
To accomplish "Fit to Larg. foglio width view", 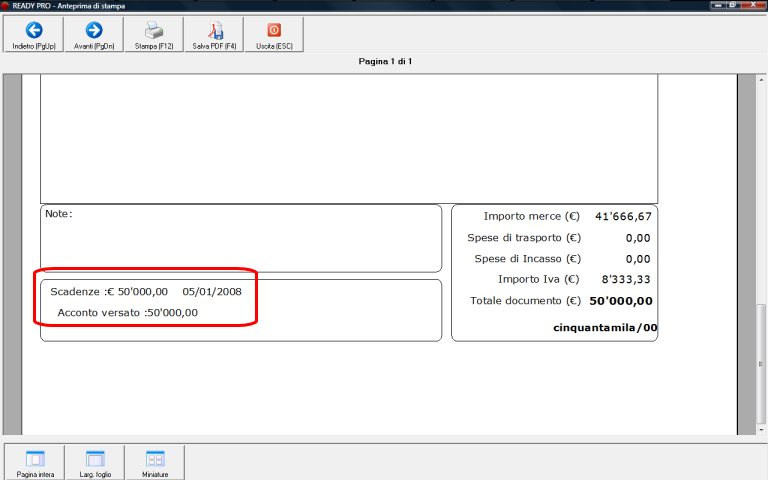I will [x=95, y=463].
